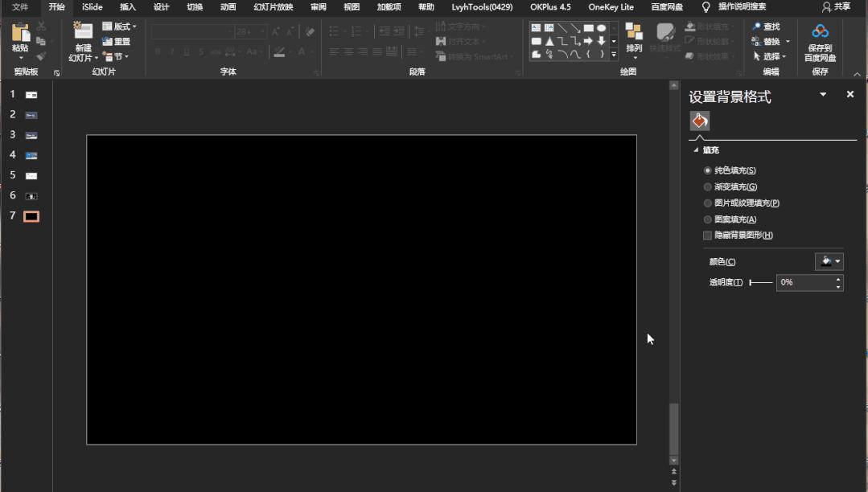Select slide 4 thumbnail in slide panel
The image size is (868, 492).
pyautogui.click(x=31, y=155)
